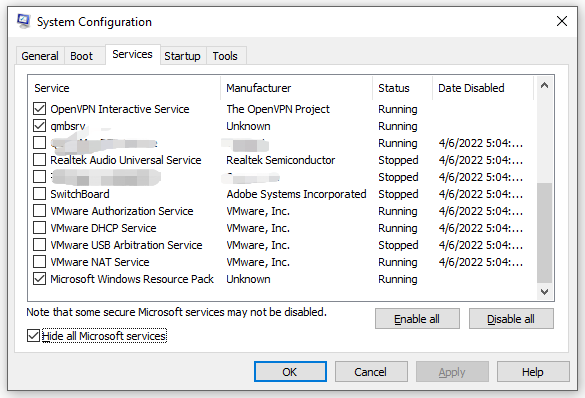Uncheck Microsoft Windows Resource Pack checkbox
Screen dimensions: 585x398
click(x=39, y=279)
